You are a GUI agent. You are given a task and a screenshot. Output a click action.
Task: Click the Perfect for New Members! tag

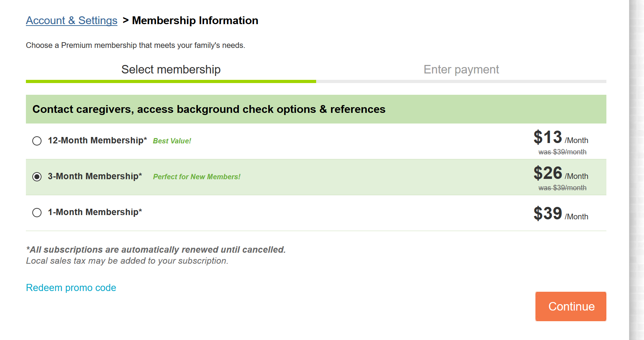coord(197,177)
